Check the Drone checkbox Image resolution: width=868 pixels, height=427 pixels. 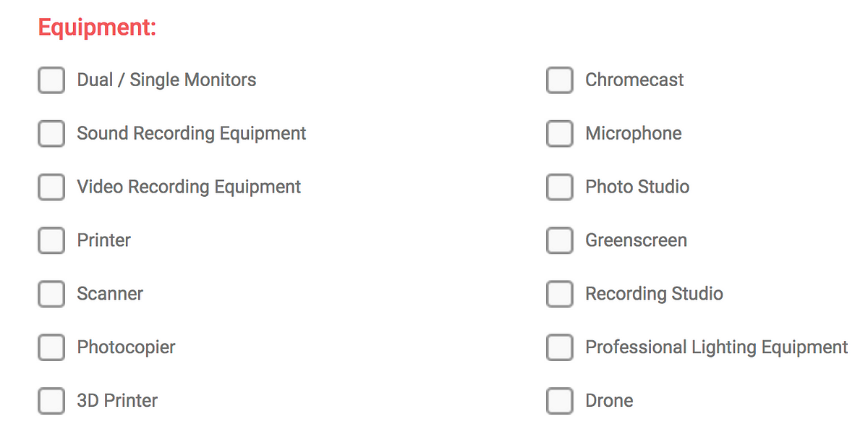560,401
